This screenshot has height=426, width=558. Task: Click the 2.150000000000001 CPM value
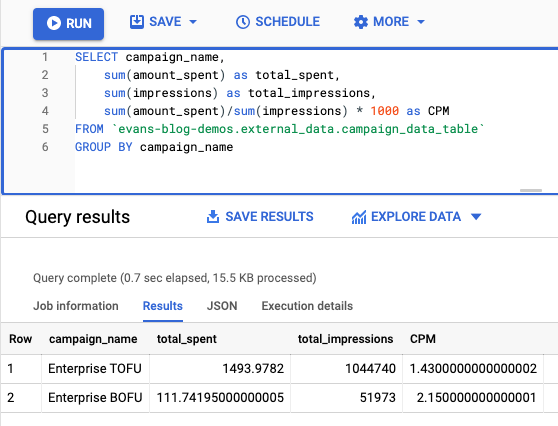pyautogui.click(x=477, y=398)
